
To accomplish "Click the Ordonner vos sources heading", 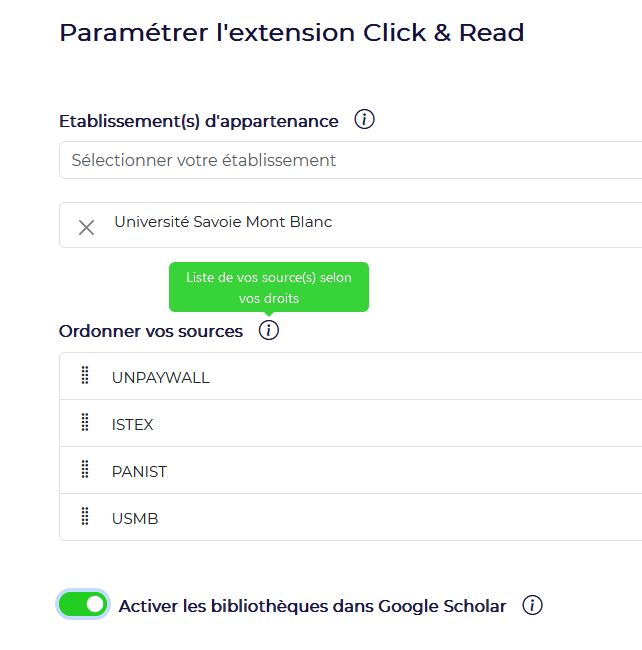I will point(151,331).
